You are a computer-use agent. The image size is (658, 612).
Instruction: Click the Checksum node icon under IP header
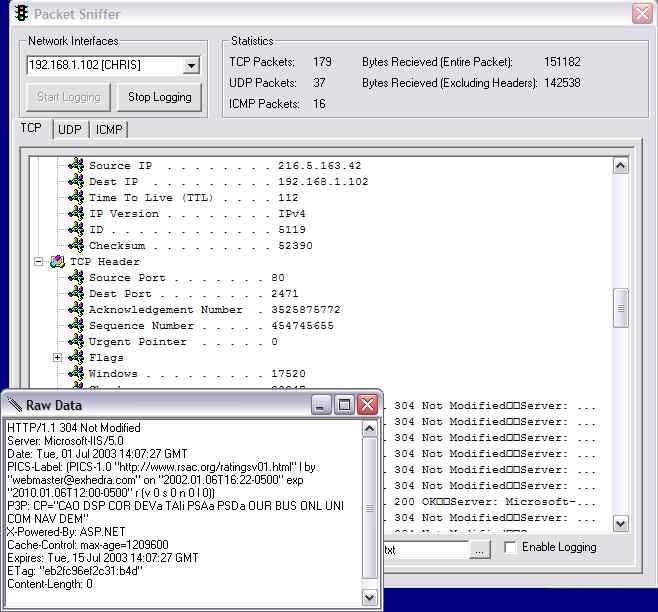tap(76, 246)
